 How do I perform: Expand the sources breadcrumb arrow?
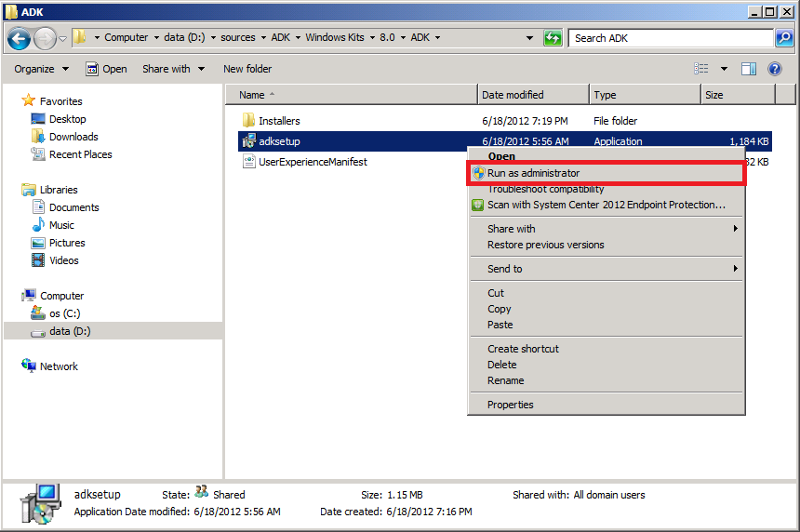coord(263,38)
